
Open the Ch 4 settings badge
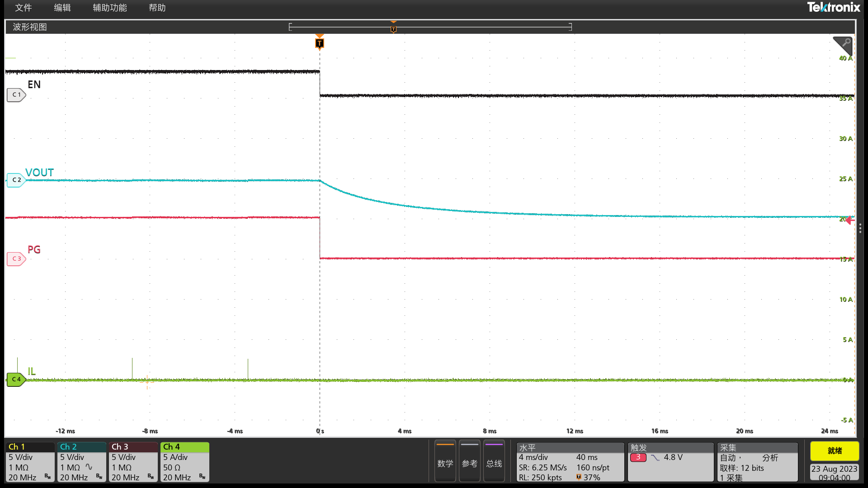click(184, 462)
